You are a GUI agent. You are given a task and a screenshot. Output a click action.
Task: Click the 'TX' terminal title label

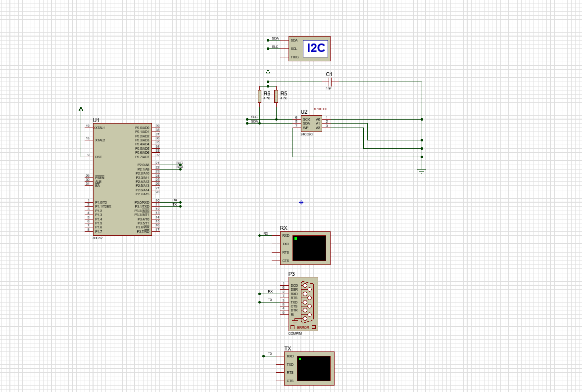(288, 348)
